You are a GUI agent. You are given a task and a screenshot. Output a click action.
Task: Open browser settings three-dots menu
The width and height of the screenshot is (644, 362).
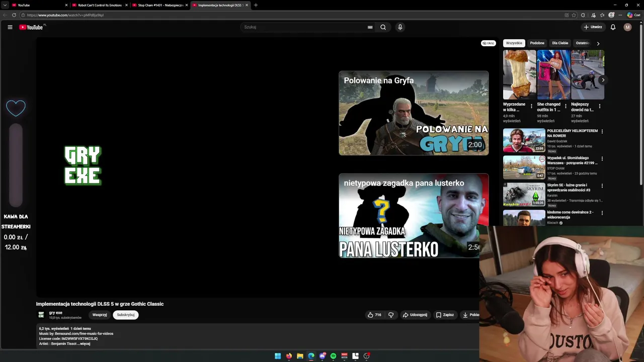tap(620, 15)
